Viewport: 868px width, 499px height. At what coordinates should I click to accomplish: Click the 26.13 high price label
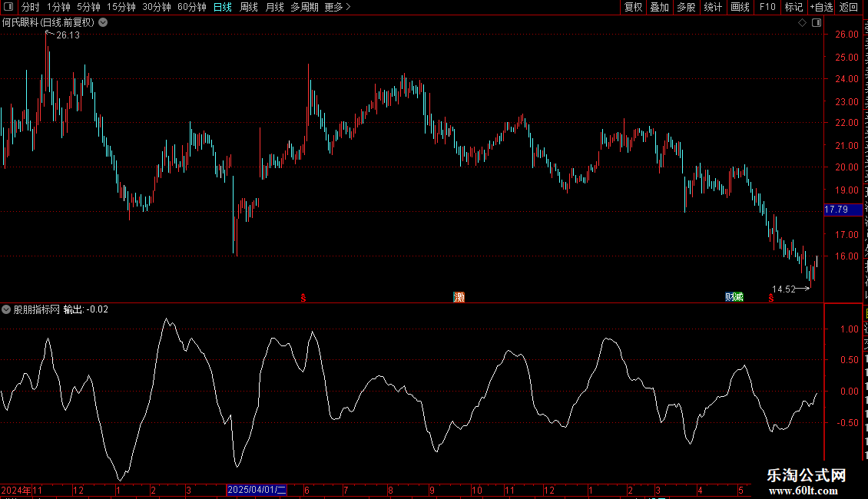click(x=68, y=35)
